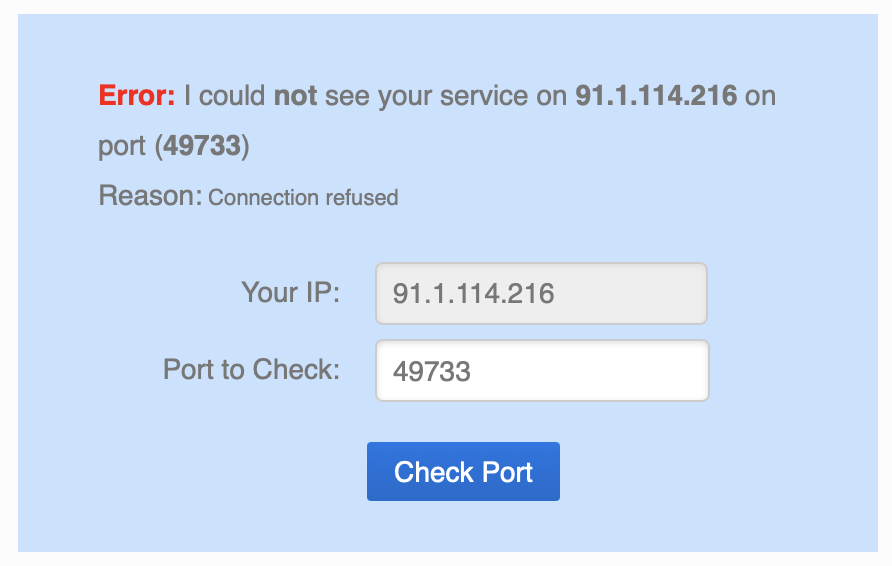
Task: Click the "Port to Check:" field label
Action: pyautogui.click(x=251, y=370)
